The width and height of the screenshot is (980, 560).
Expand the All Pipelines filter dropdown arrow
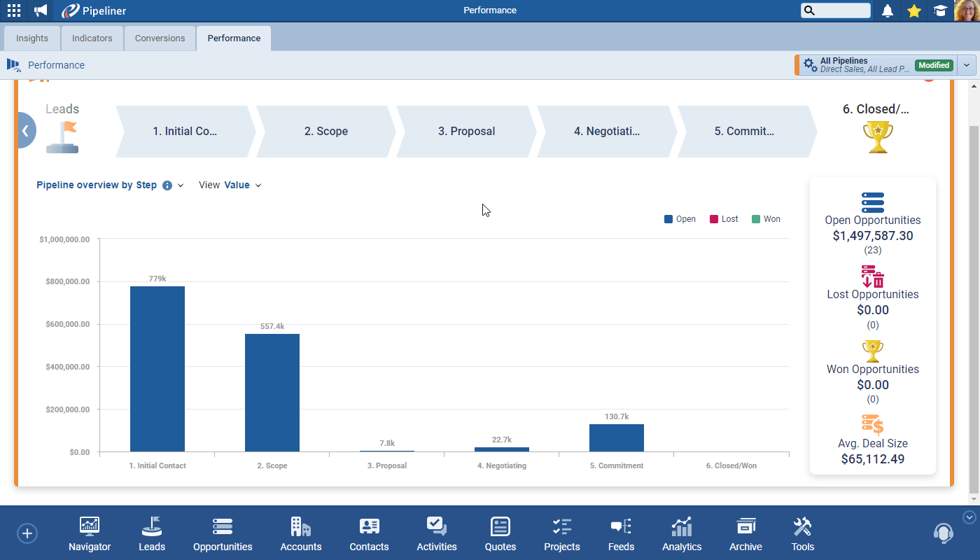[967, 65]
